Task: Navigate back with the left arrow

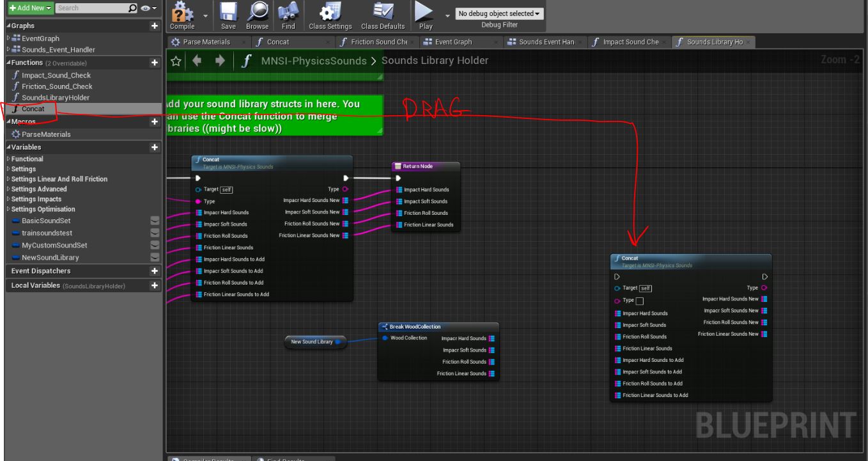Action: pos(197,61)
